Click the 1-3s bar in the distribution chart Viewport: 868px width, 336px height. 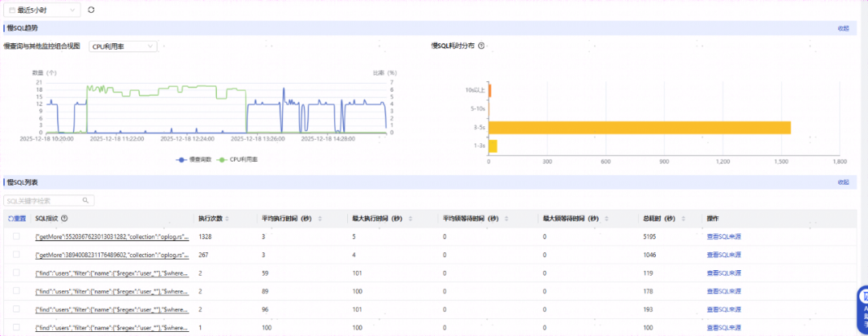493,146
